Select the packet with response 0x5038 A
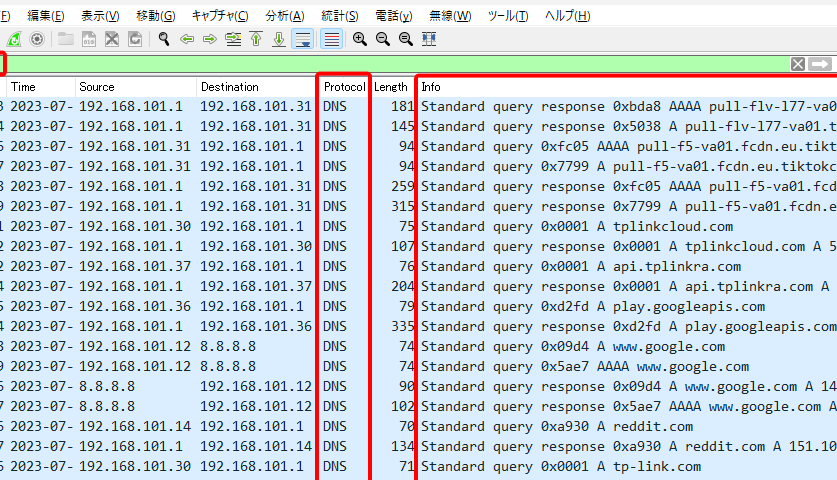Screen dimensions: 837x480 pos(418,127)
